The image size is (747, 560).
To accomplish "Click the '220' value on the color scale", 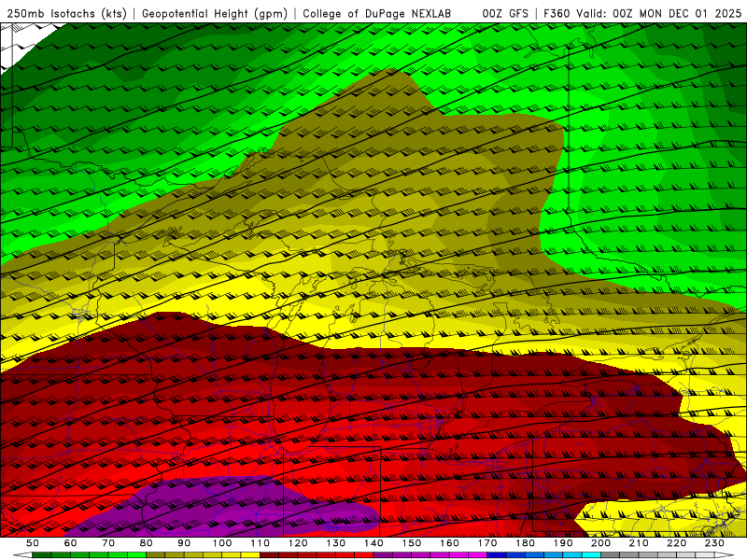I will [x=676, y=543].
